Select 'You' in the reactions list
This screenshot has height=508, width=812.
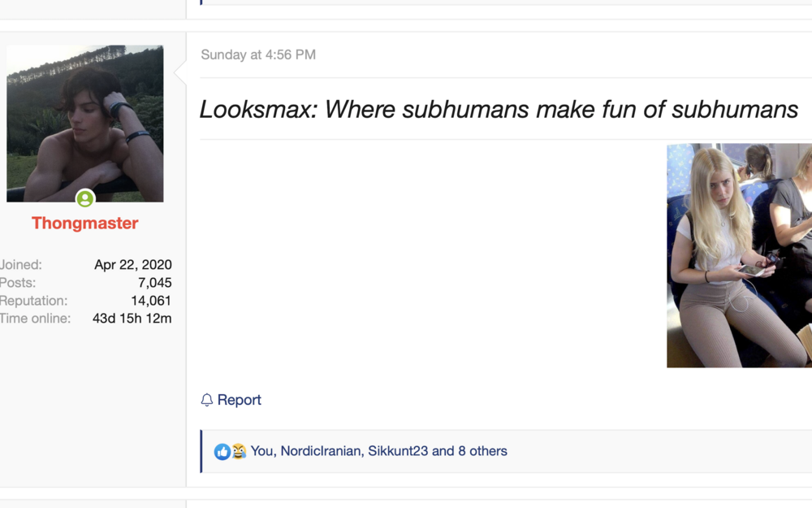coord(261,451)
